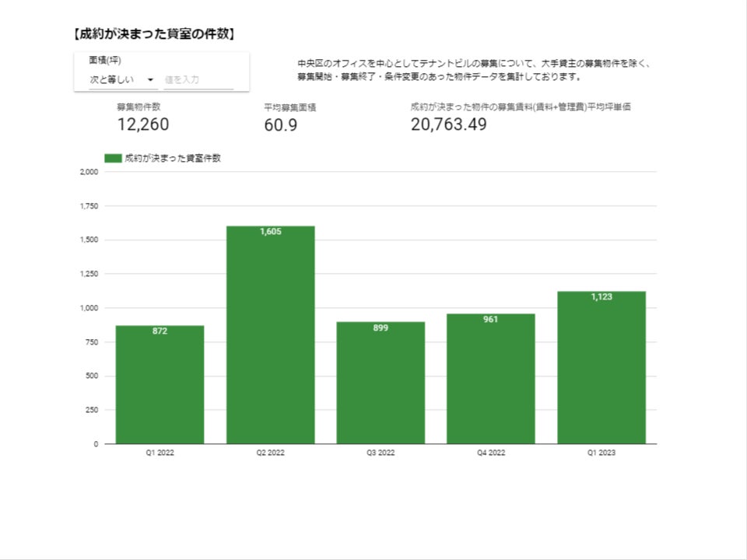Click the chart title 成約が決まった貸室の件数
The width and height of the screenshot is (747, 560).
click(154, 34)
